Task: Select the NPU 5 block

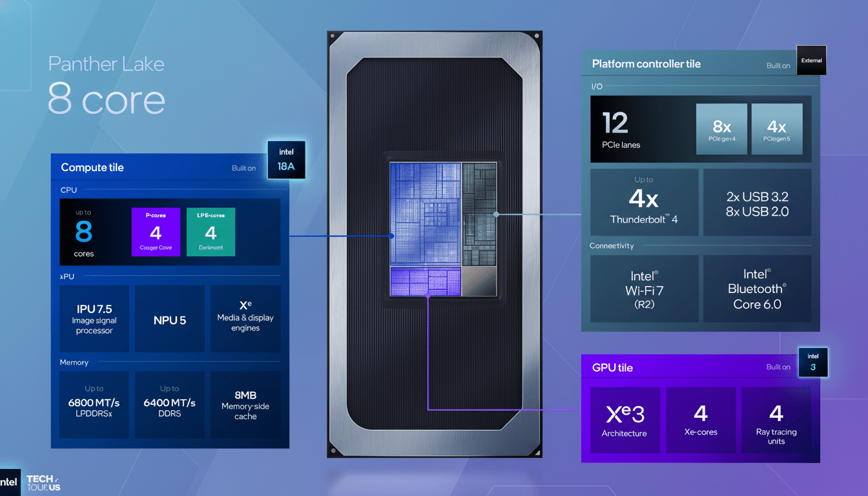Action: click(170, 318)
